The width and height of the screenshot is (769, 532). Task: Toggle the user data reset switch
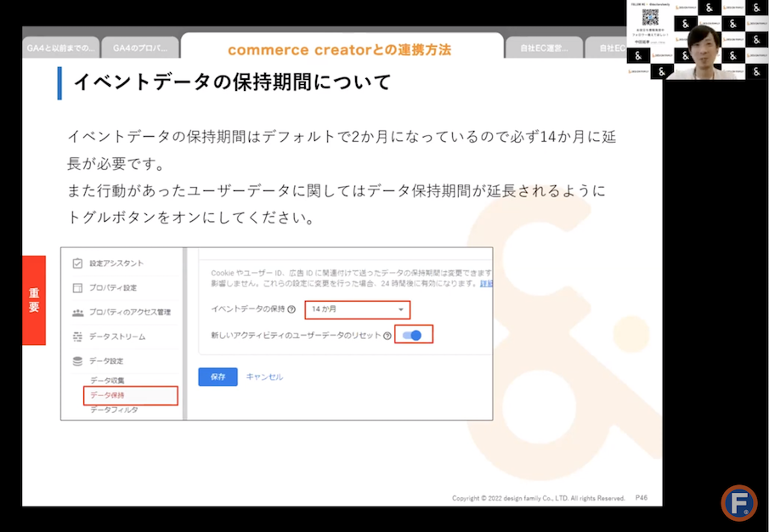click(412, 336)
